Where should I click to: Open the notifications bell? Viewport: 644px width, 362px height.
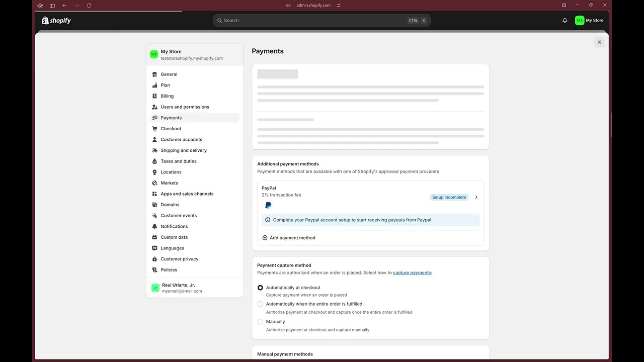click(x=565, y=21)
